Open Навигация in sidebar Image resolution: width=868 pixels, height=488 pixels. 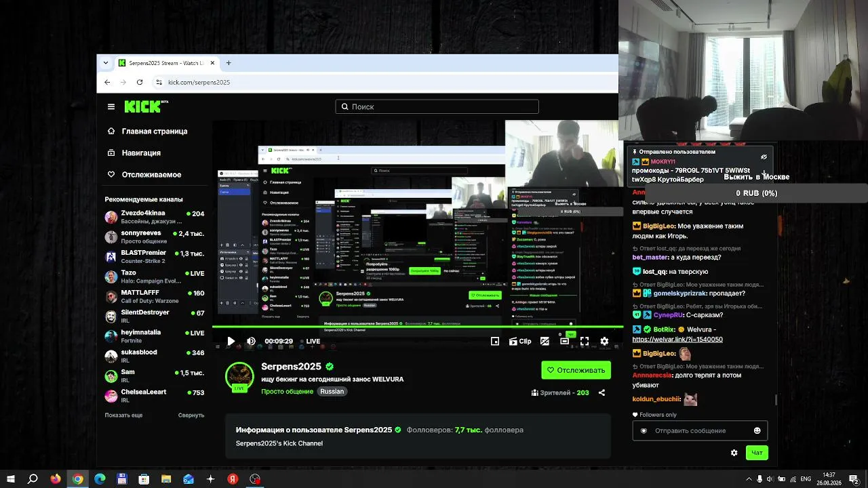[134, 153]
